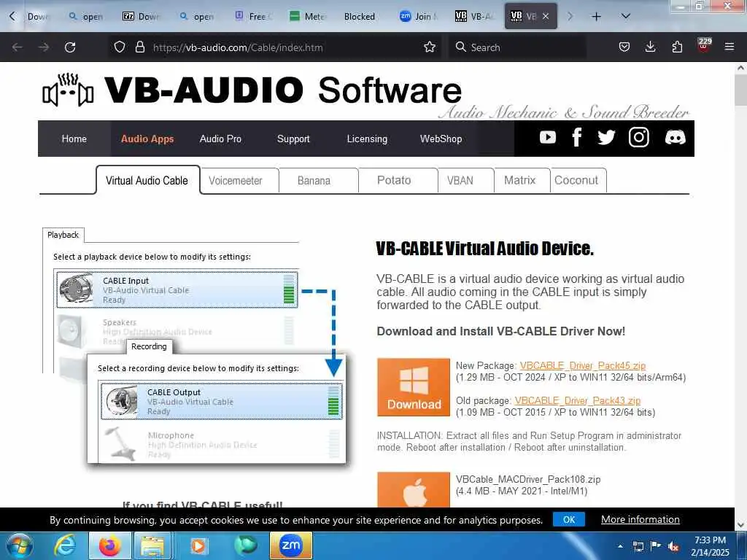Download VBCABLE_Driver_Pack45.zip link
747x560 pixels.
pos(583,366)
